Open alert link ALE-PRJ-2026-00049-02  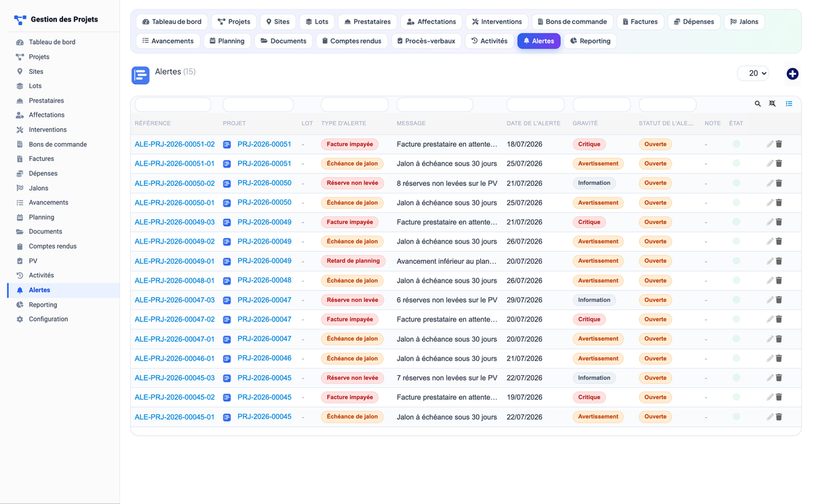click(174, 241)
